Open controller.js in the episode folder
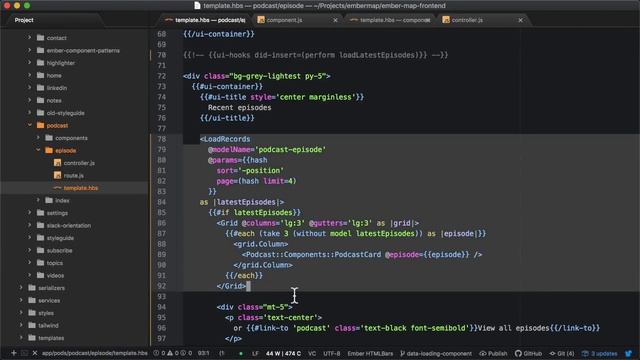 (79, 163)
